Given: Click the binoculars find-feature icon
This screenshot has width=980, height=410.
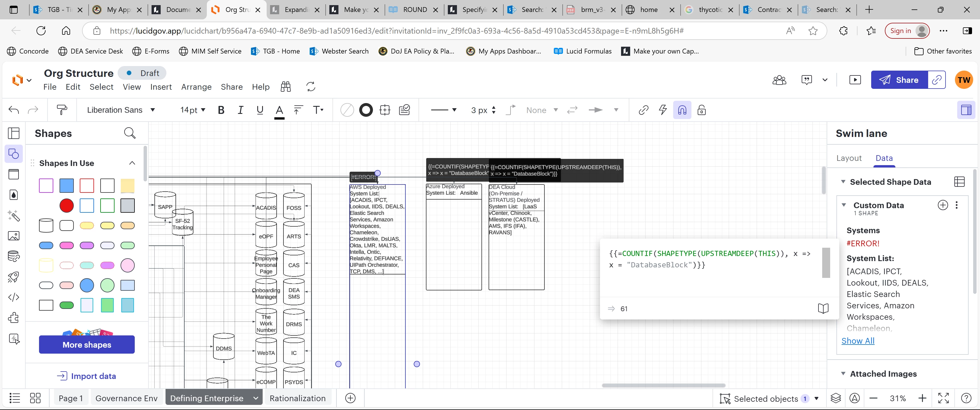Looking at the screenshot, I should pyautogui.click(x=286, y=87).
